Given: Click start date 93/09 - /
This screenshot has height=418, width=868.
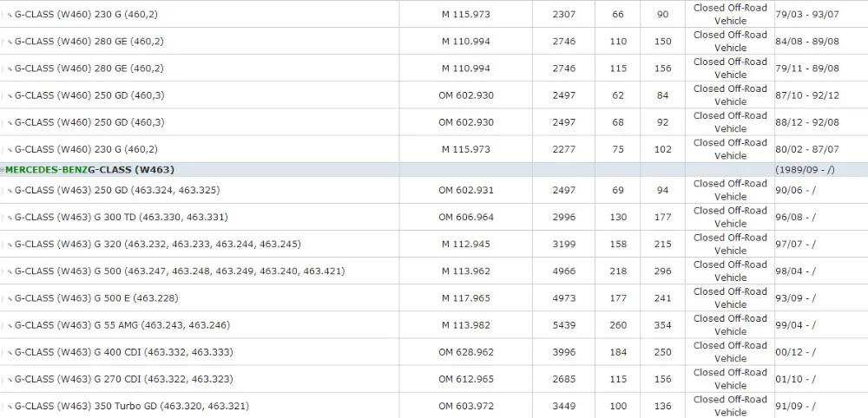Looking at the screenshot, I should (x=795, y=298).
